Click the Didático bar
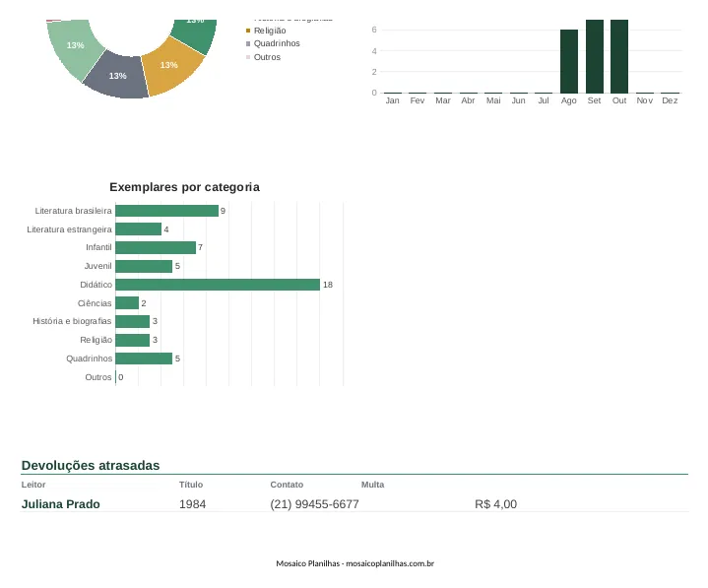Viewport: 708px width, 588px height. 218,285
